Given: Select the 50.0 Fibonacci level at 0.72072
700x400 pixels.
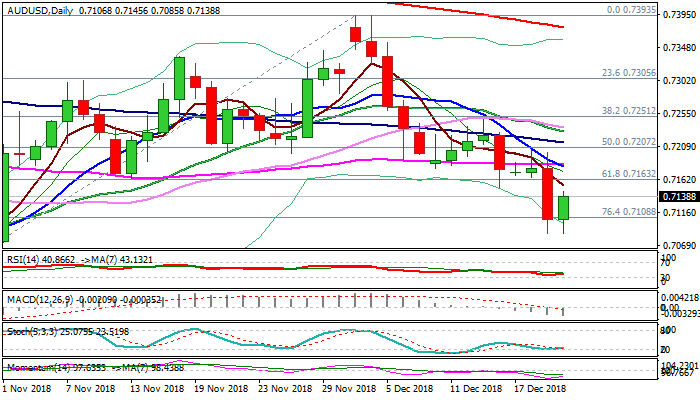Looking at the screenshot, I should coord(627,143).
